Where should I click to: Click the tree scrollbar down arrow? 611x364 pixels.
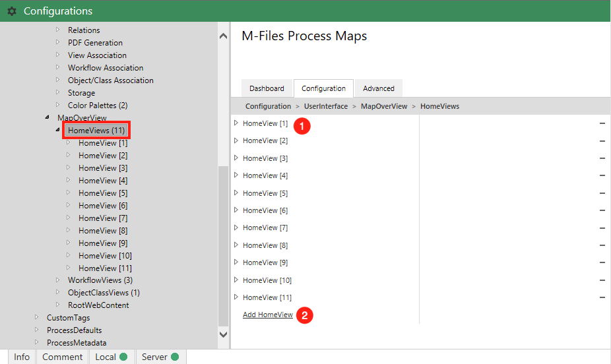(x=223, y=334)
